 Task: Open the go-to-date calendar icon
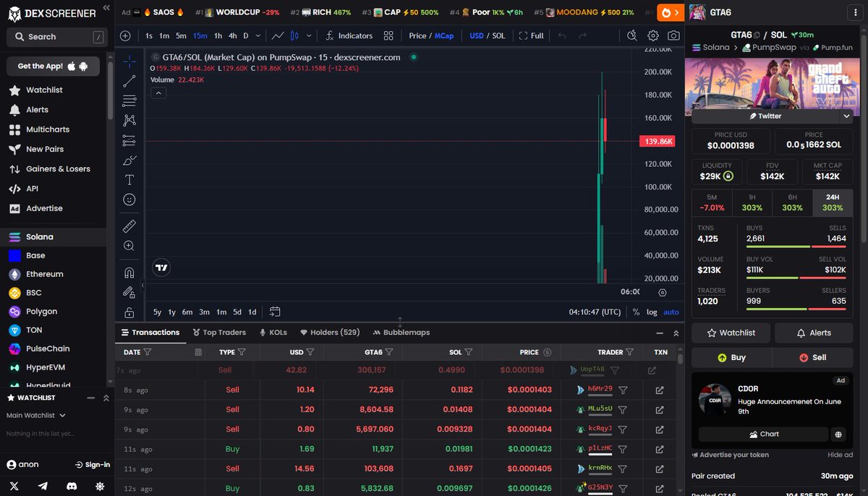tap(275, 312)
